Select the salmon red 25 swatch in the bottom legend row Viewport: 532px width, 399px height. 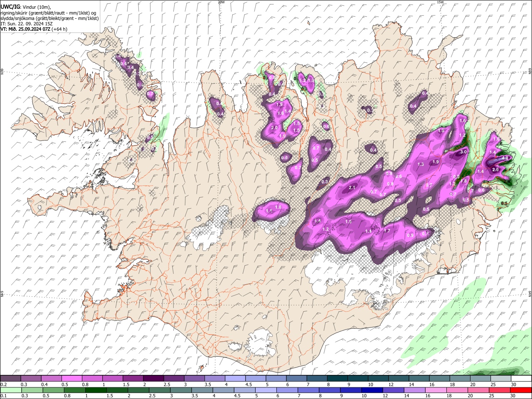[500, 390]
